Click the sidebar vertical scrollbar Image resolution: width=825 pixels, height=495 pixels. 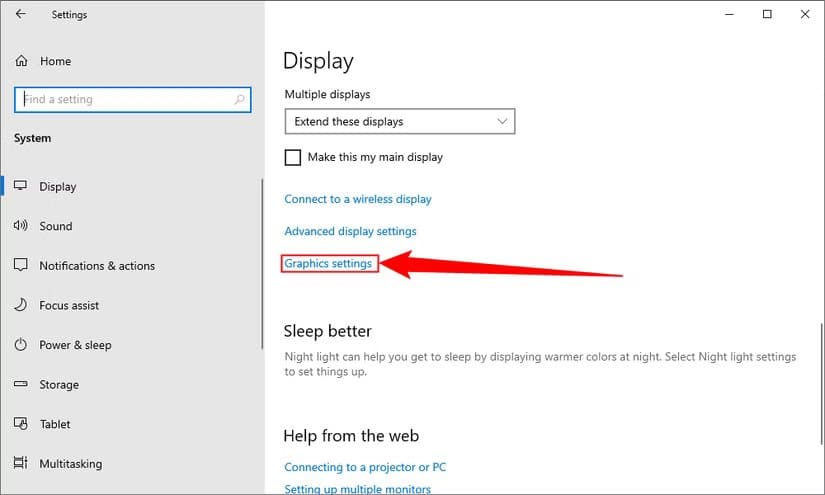tap(261, 264)
